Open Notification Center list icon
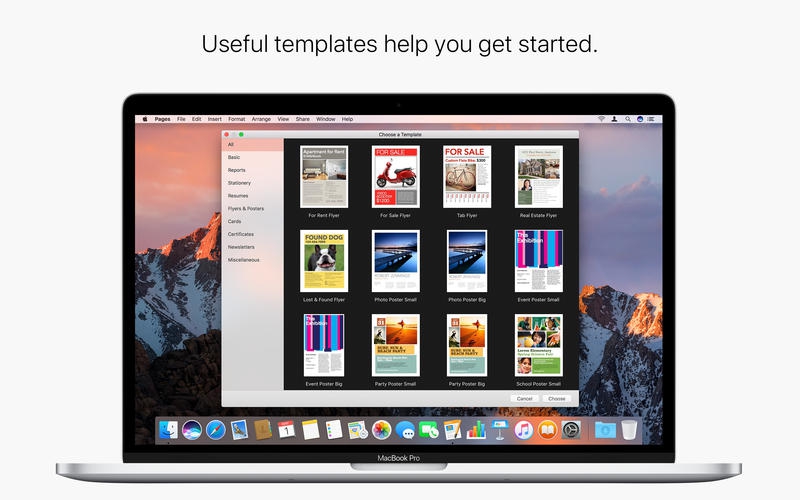The height and width of the screenshot is (500, 800). click(651, 119)
